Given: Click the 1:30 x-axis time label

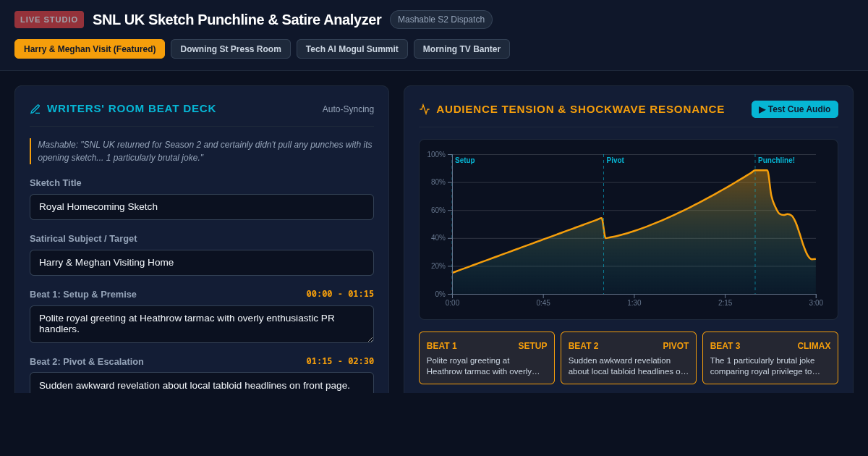Looking at the screenshot, I should coord(634,303).
